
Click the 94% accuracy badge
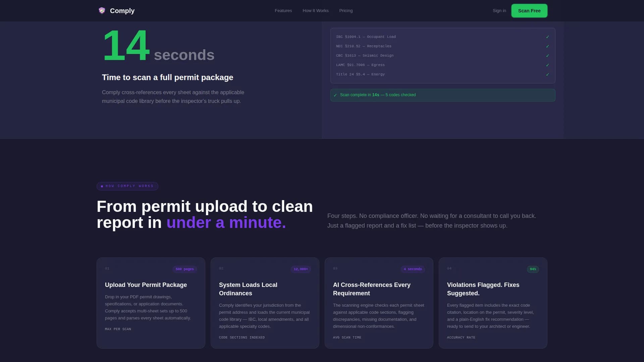click(x=533, y=269)
